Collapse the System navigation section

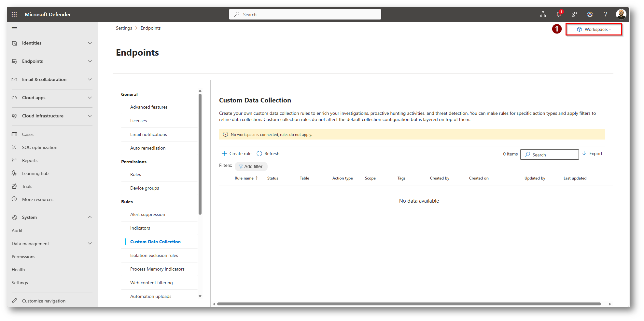pyautogui.click(x=90, y=217)
